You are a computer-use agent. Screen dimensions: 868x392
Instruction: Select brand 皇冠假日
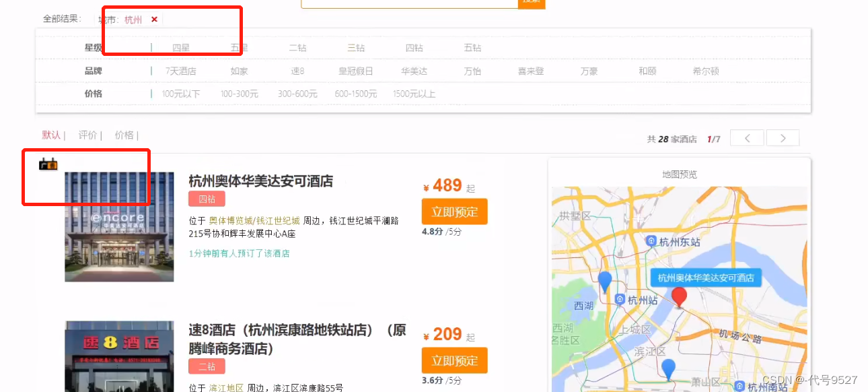[356, 71]
